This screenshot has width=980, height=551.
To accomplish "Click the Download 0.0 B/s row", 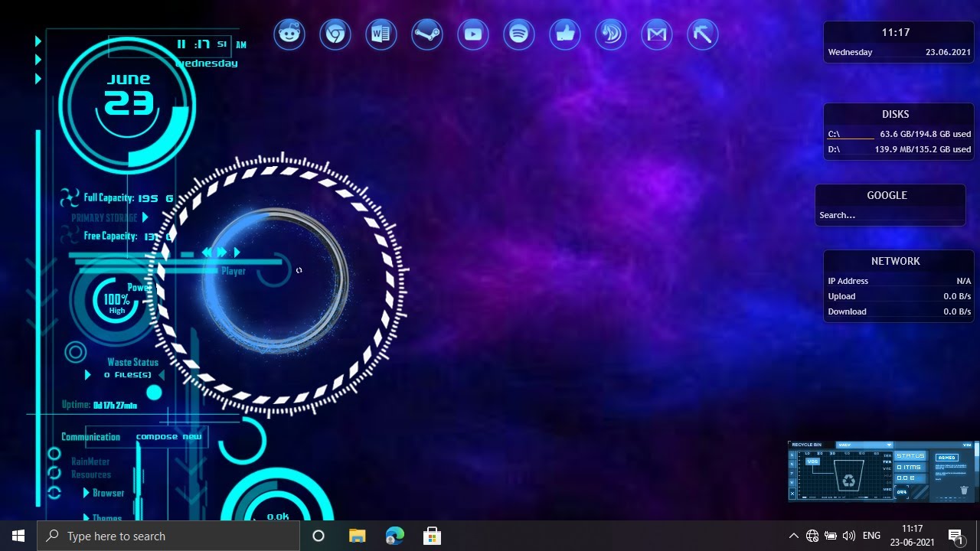I will point(899,311).
